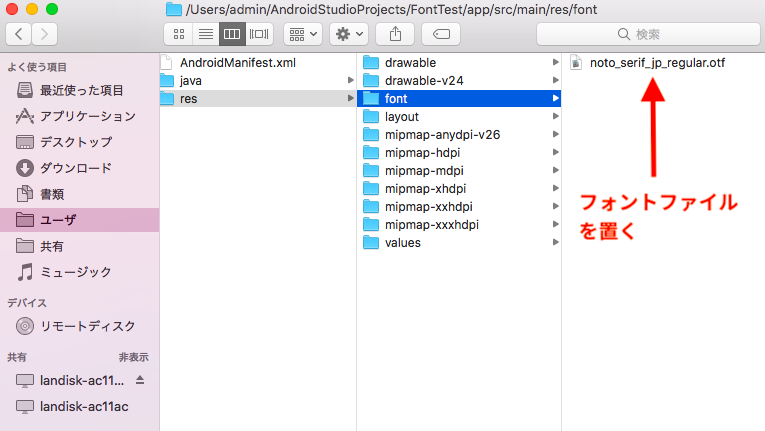
Task: Expand the layout folder arrow
Action: [555, 116]
